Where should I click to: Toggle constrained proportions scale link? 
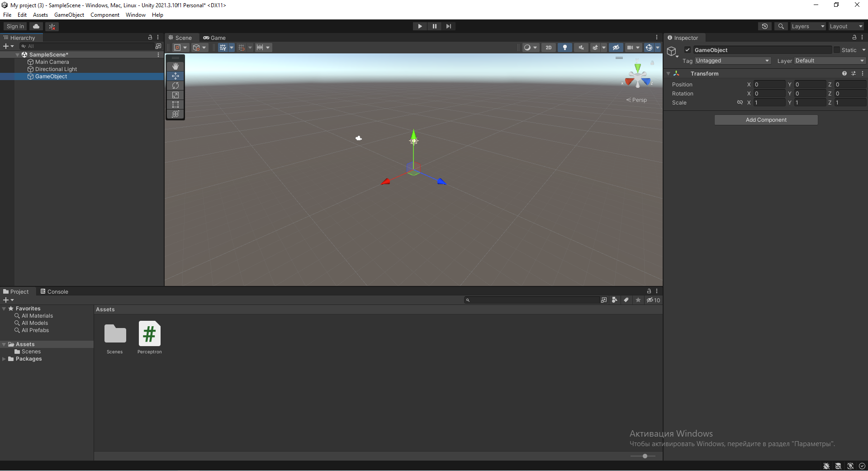click(740, 103)
